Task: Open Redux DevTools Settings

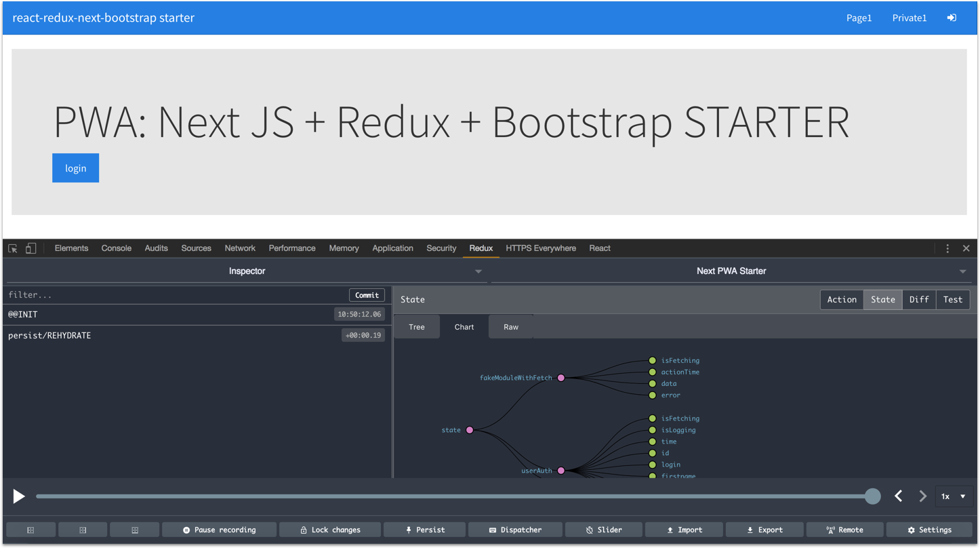Action: pyautogui.click(x=929, y=530)
